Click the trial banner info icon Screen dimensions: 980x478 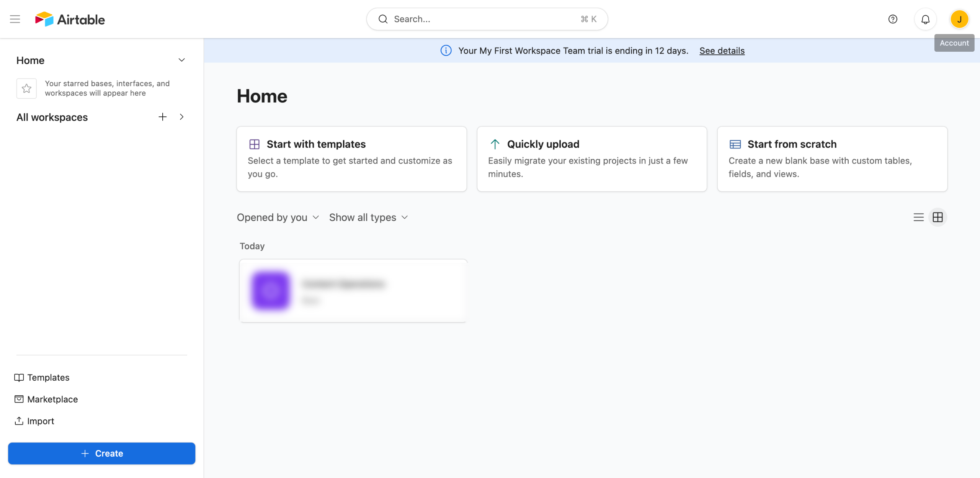446,51
